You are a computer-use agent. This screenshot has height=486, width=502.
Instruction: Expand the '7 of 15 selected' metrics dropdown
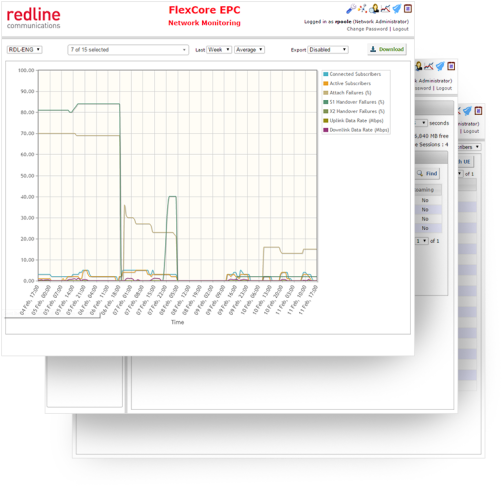click(128, 50)
